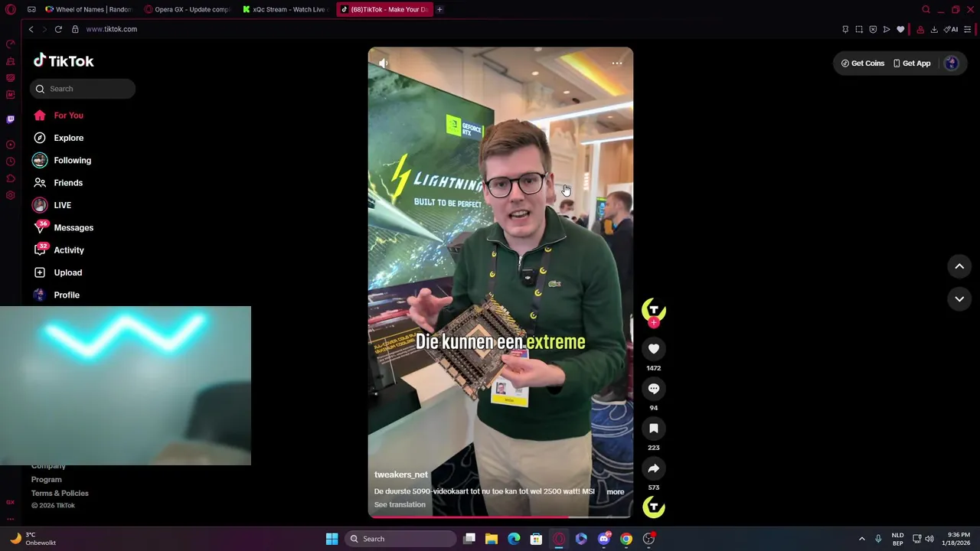Image resolution: width=980 pixels, height=551 pixels.
Task: Open the Terms & Policies link
Action: pyautogui.click(x=60, y=493)
